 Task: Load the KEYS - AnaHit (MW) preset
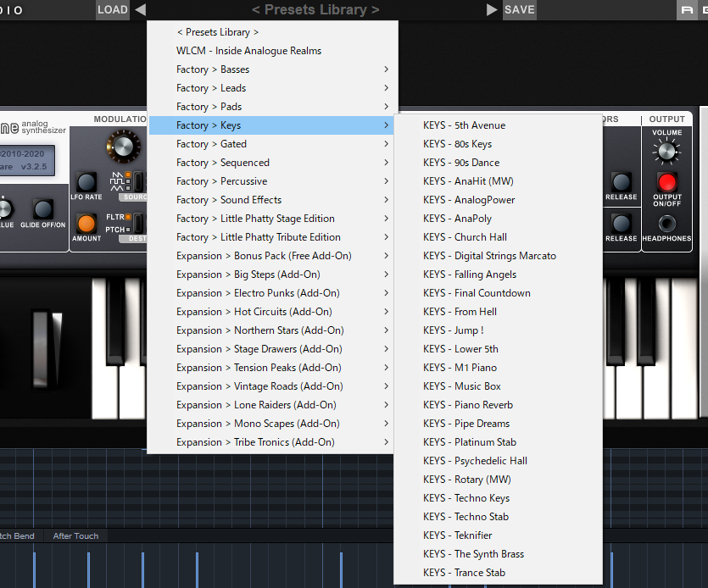tap(499, 181)
